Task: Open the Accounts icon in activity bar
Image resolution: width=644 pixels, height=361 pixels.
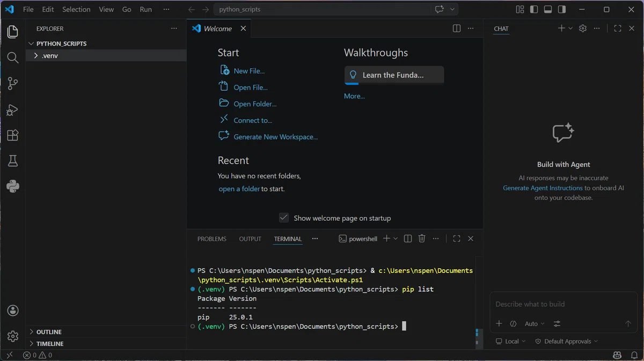Action: coord(13,311)
